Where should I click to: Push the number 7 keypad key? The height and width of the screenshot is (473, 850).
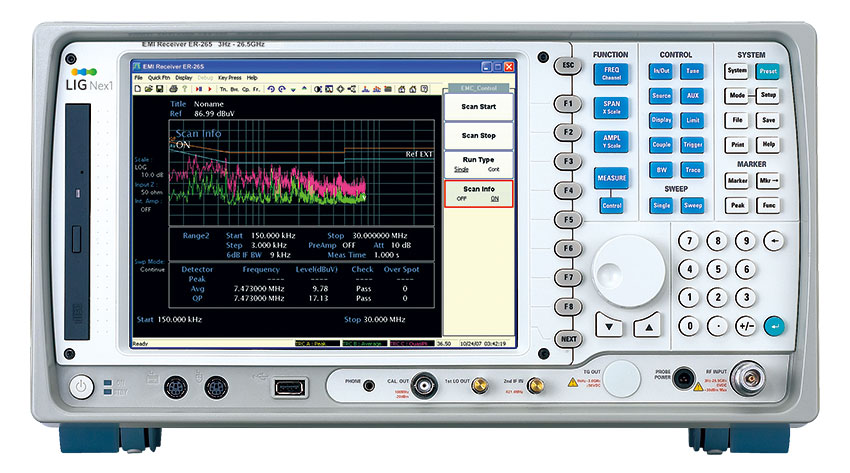pos(689,241)
